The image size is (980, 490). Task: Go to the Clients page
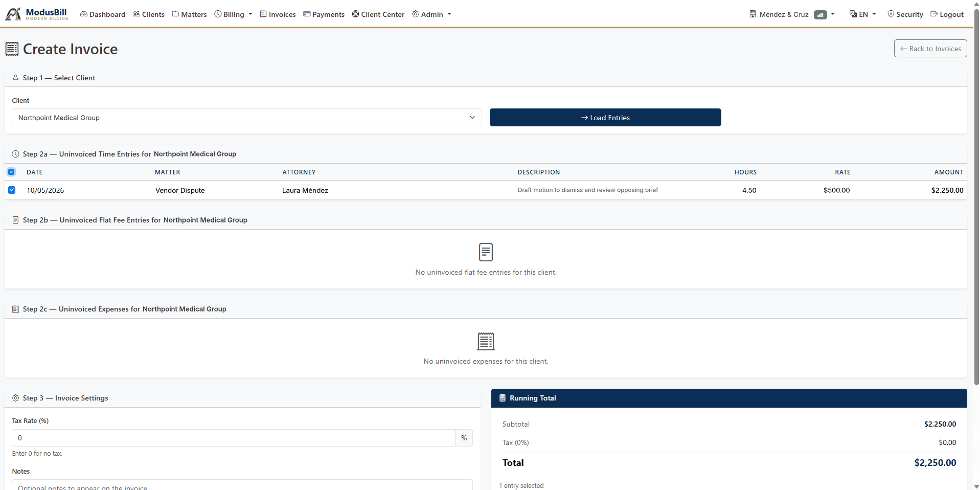[x=149, y=14]
